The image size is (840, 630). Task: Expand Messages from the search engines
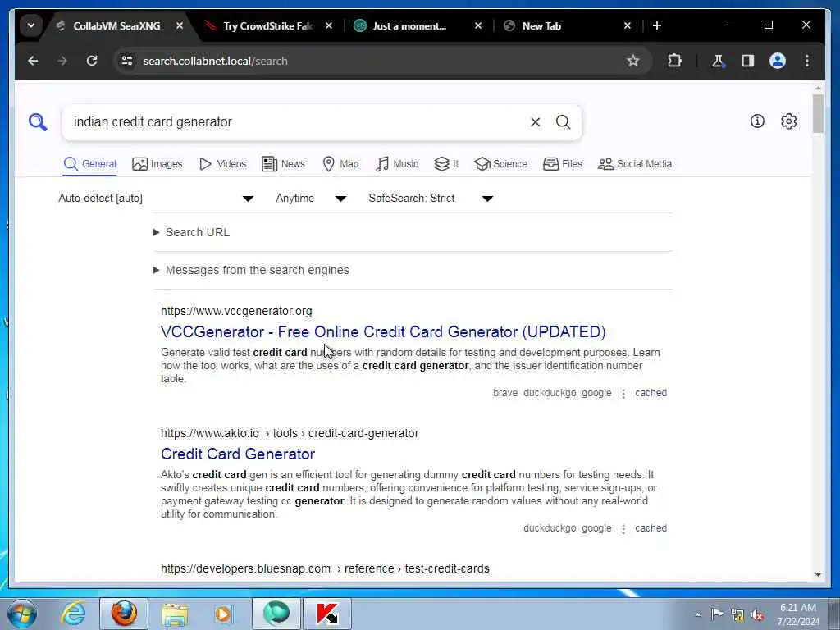click(x=251, y=270)
